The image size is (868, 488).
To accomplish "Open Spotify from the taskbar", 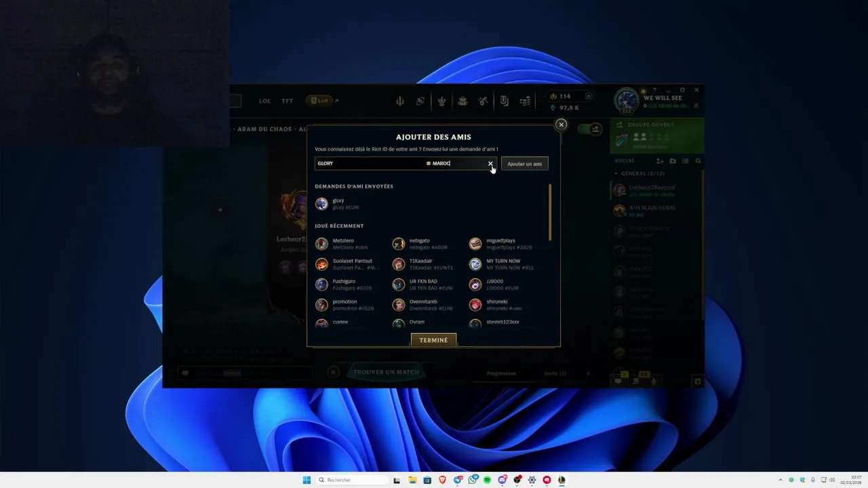I will (487, 480).
